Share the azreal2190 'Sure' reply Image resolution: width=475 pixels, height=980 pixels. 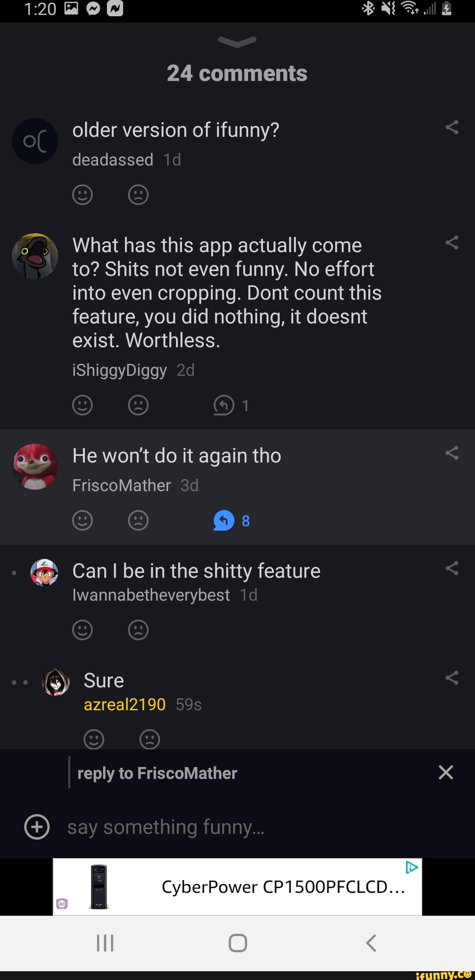point(452,678)
